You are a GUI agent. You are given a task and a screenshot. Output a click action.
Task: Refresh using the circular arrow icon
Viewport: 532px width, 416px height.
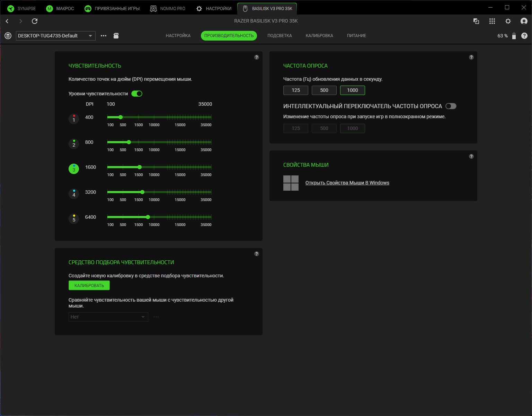point(35,21)
